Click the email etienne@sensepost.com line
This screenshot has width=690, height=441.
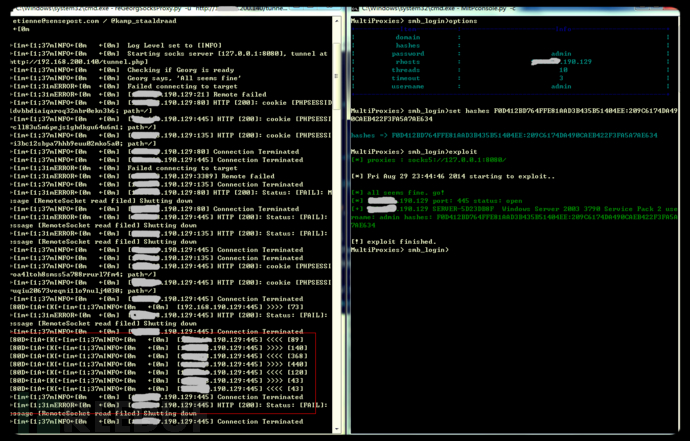(94, 21)
